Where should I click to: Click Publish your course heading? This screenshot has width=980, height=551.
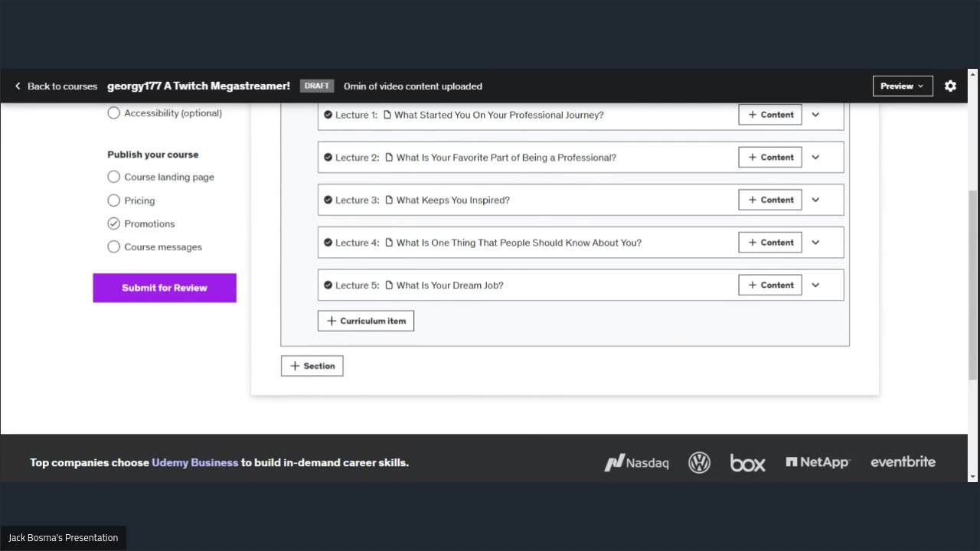pyautogui.click(x=153, y=155)
